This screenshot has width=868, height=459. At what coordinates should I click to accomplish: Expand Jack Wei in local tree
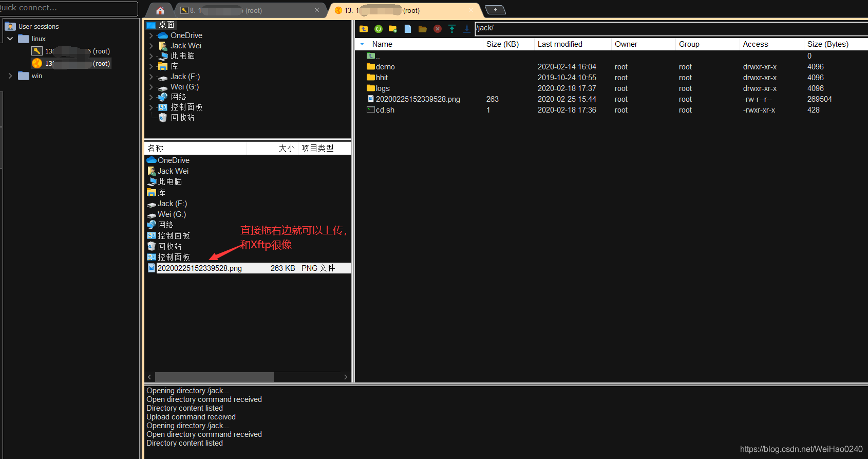[151, 46]
